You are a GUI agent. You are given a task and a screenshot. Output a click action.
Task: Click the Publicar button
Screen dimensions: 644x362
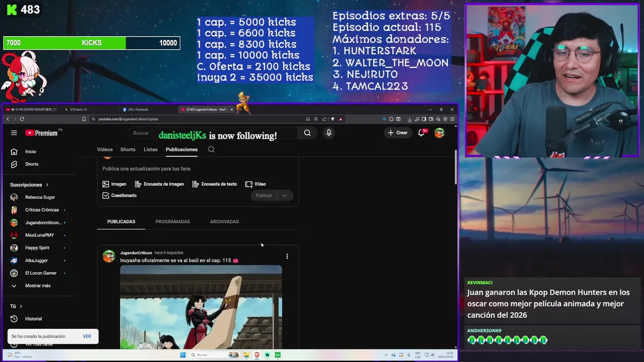coord(264,196)
